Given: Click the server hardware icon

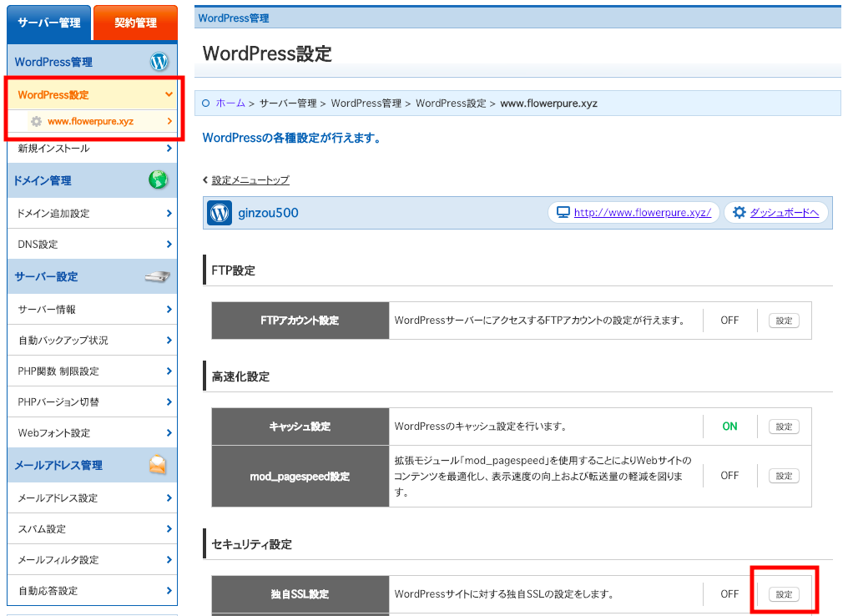Looking at the screenshot, I should click(158, 277).
